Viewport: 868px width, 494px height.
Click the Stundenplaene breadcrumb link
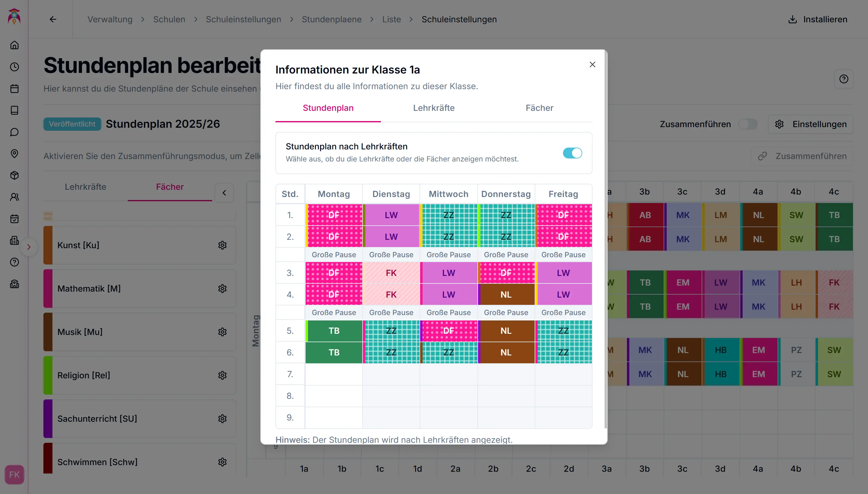pos(331,19)
